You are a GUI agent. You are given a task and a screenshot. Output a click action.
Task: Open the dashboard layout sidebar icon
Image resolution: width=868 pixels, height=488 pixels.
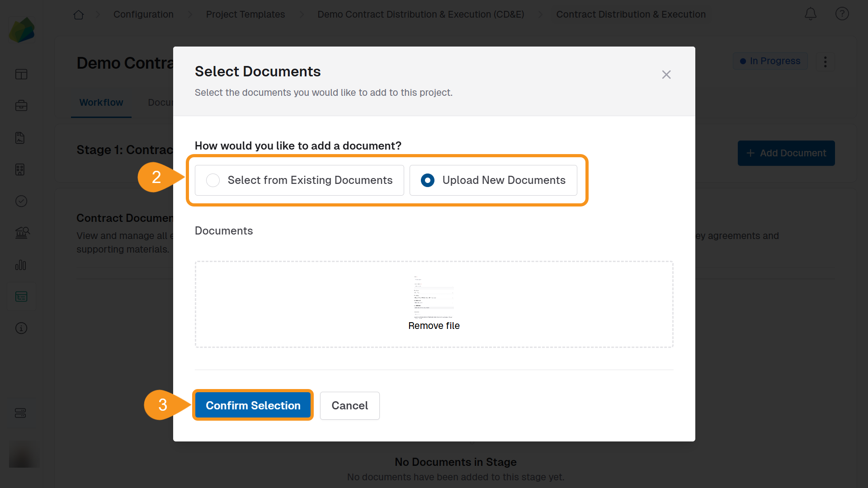point(21,74)
